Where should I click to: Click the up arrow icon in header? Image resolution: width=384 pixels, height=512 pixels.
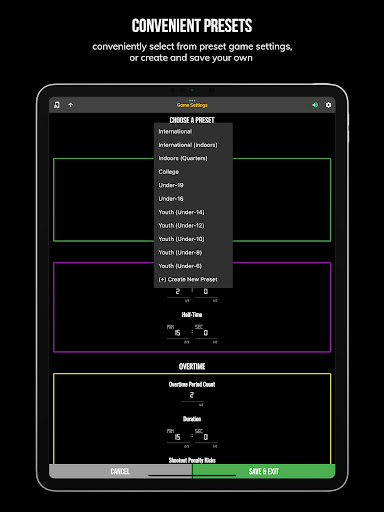[x=71, y=105]
